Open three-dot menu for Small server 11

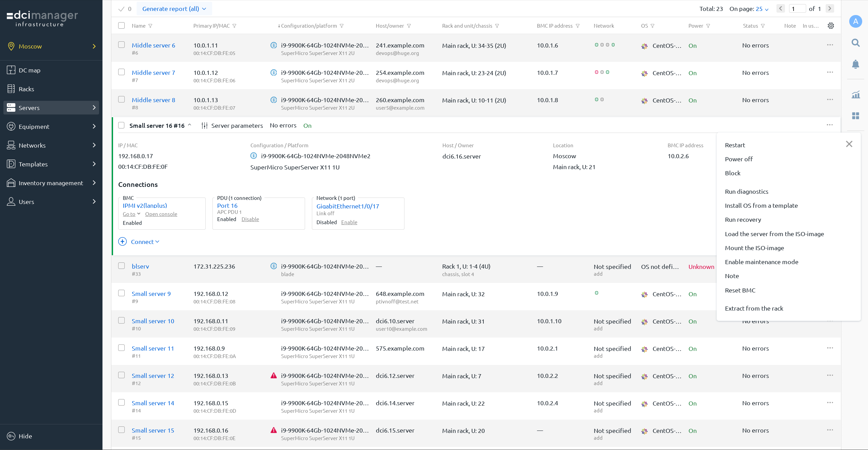click(x=830, y=348)
